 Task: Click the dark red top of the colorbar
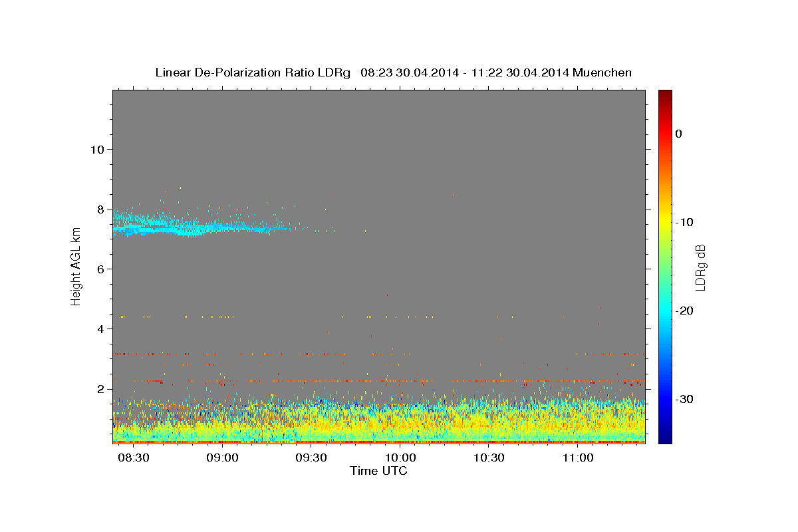pyautogui.click(x=665, y=96)
